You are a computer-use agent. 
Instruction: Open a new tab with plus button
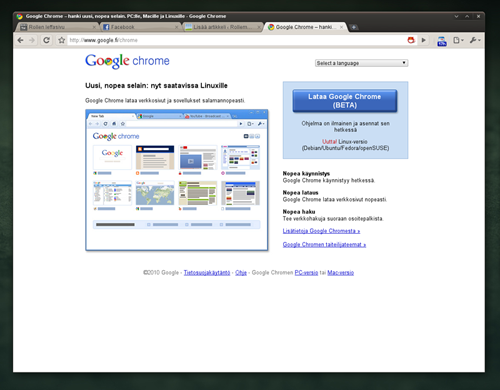coord(354,27)
